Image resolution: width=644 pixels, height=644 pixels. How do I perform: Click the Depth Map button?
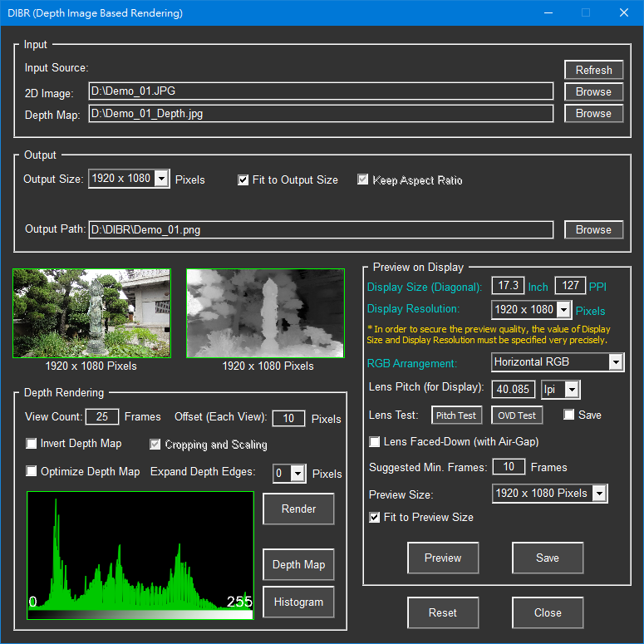(x=298, y=564)
